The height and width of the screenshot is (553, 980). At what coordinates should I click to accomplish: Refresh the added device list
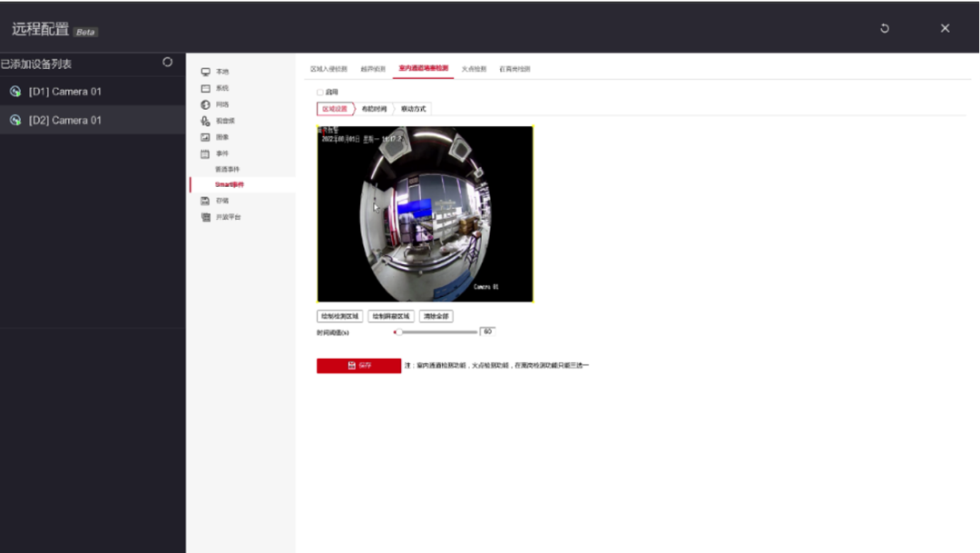[167, 63]
